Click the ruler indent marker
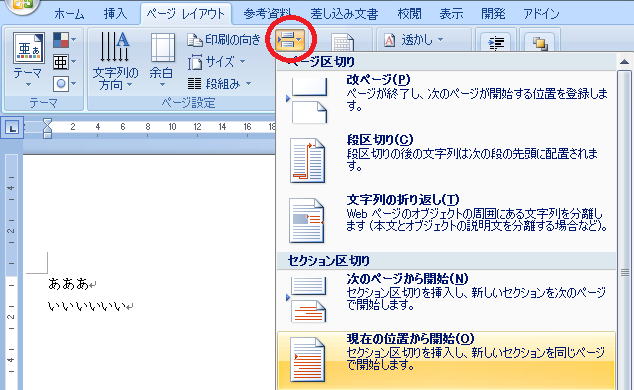Viewport: 634px width, 390px height. tap(47, 128)
